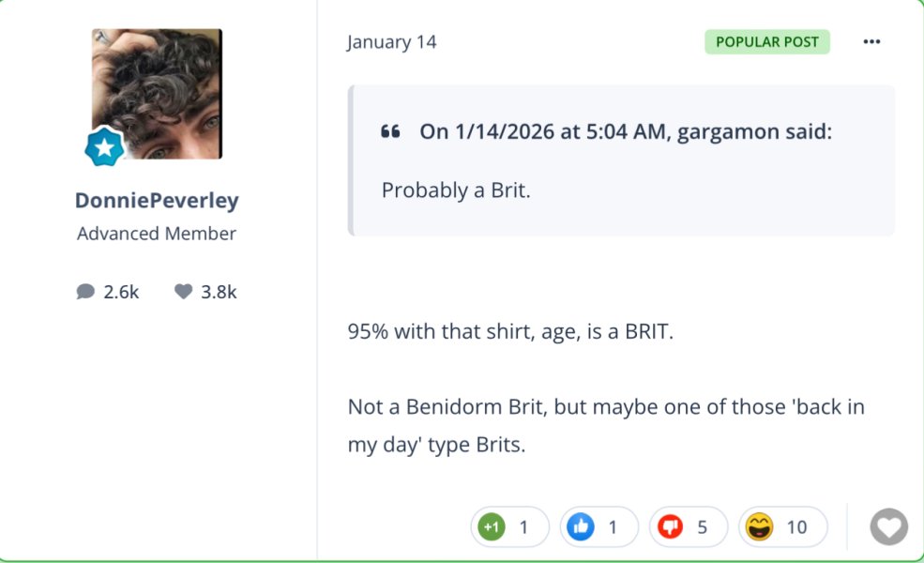Click the green +1 reaction icon
Screen dimensions: 924x563
click(491, 527)
